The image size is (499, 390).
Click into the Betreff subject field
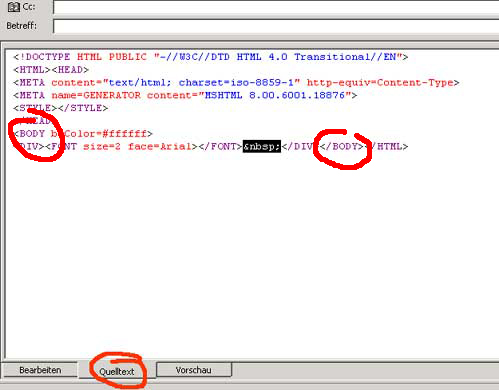(x=276, y=26)
